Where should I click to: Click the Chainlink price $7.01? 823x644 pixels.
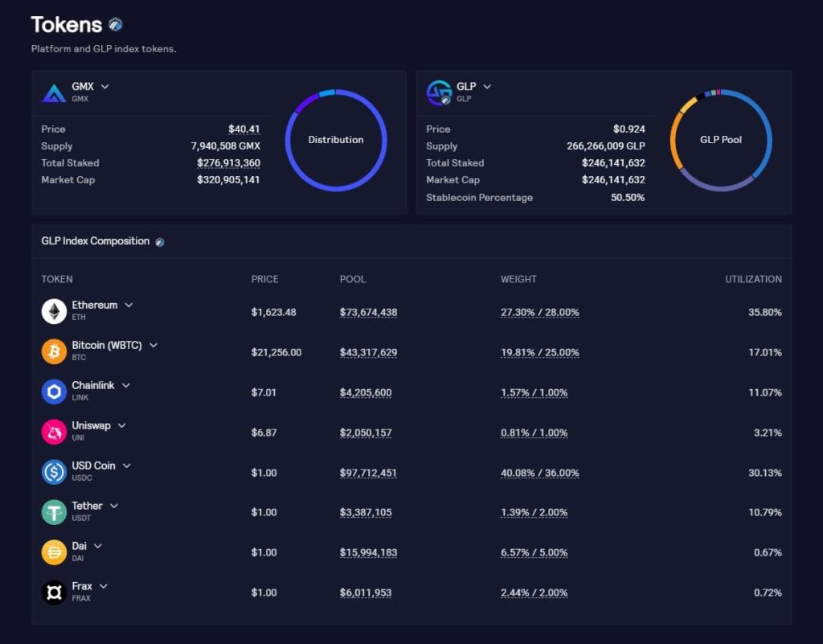click(x=264, y=392)
